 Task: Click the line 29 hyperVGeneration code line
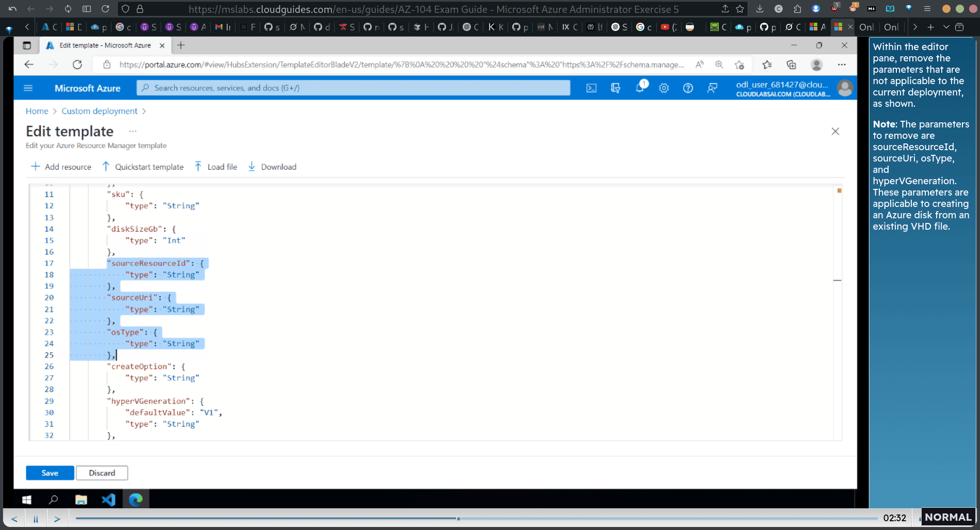tap(155, 401)
